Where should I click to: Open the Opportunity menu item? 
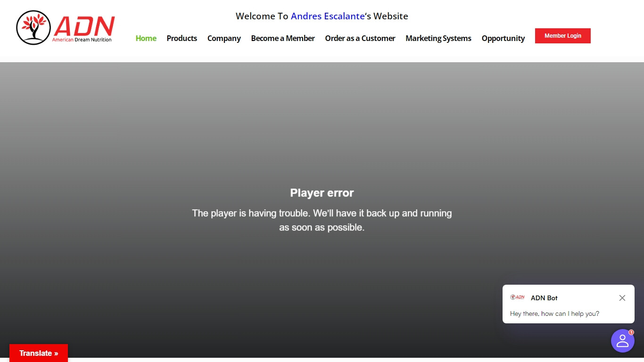point(503,38)
